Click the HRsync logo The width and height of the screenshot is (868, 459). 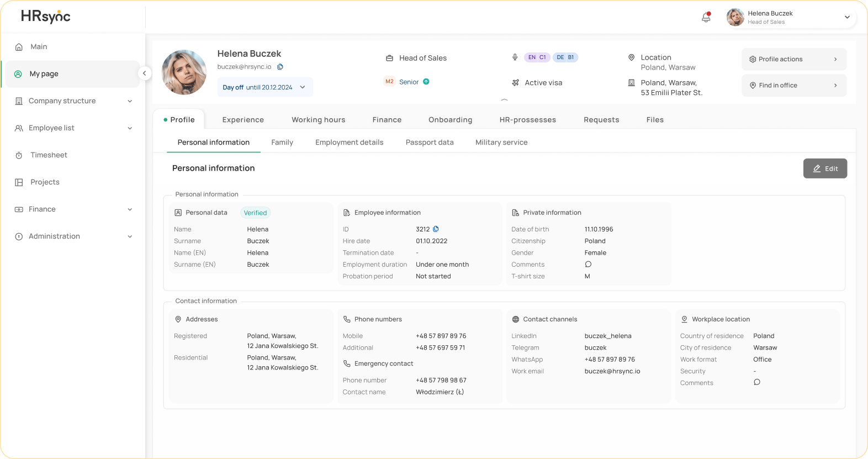[46, 17]
